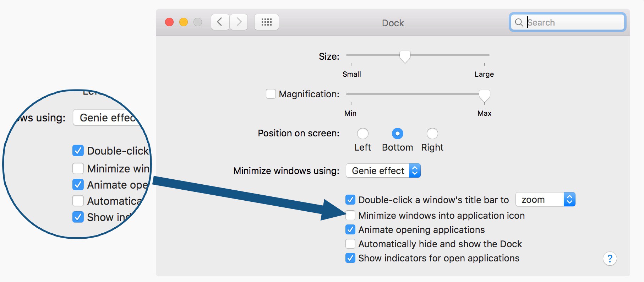Image resolution: width=644 pixels, height=282 pixels.
Task: Click the back navigation arrow
Action: [x=220, y=22]
